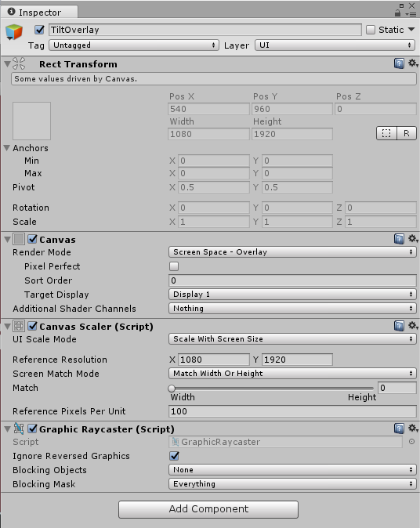
Task: Click the Sort Order input field
Action: (292, 280)
